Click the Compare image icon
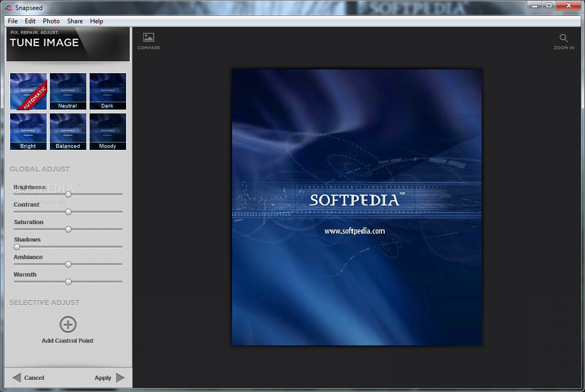This screenshot has height=392, width=585. 148,37
